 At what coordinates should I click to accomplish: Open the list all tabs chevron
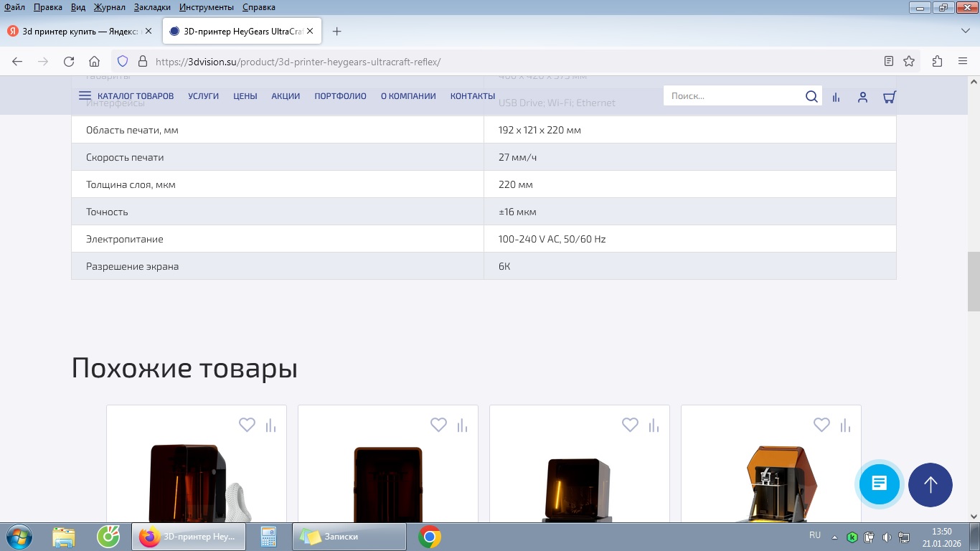tap(965, 31)
